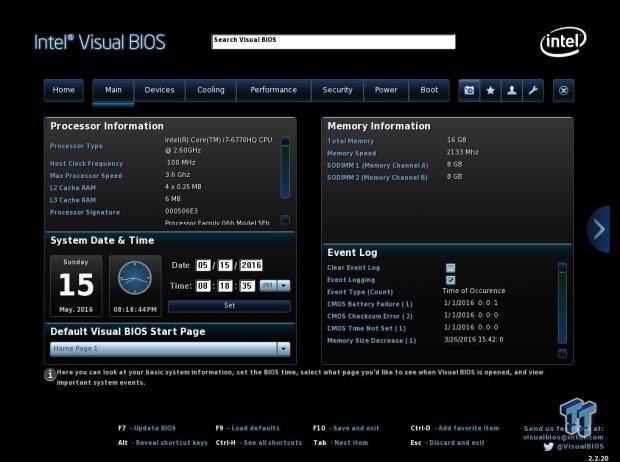Click Processor Information scrollbar down arrow

click(x=285, y=220)
